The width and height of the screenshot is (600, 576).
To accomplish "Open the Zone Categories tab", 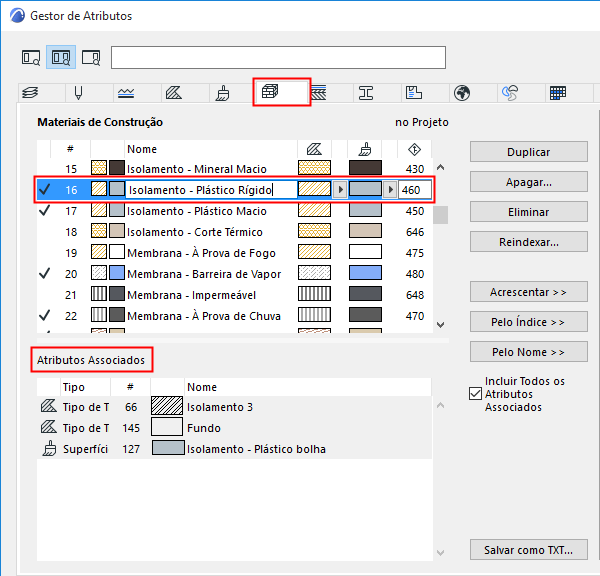I will 414,93.
